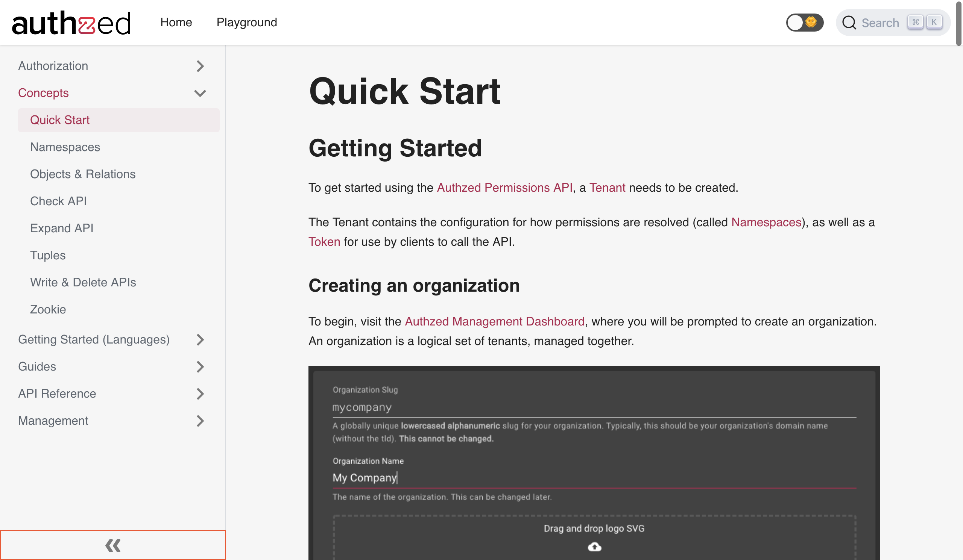Click the organization form screenshot image
Viewport: 963px width, 560px height.
[594, 463]
